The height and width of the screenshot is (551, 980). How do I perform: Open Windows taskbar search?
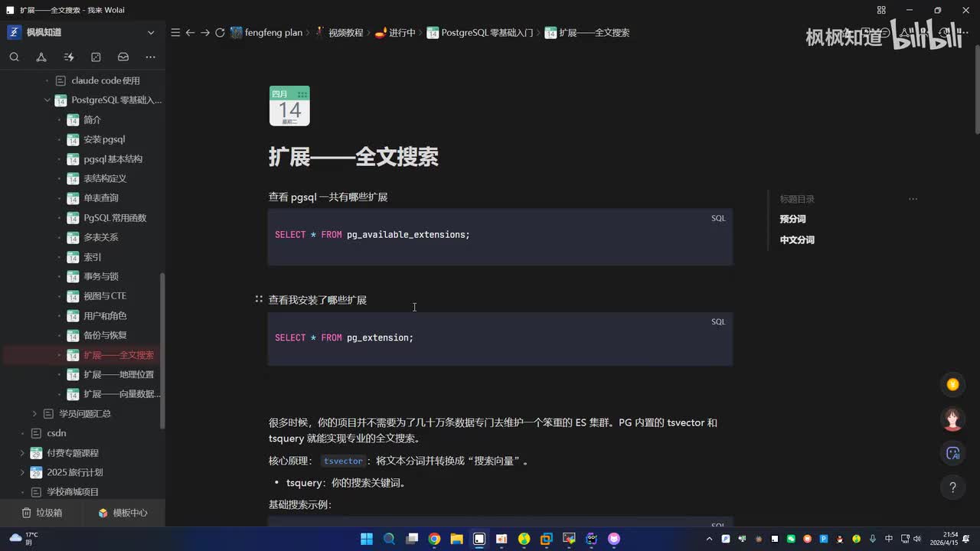pos(389,539)
